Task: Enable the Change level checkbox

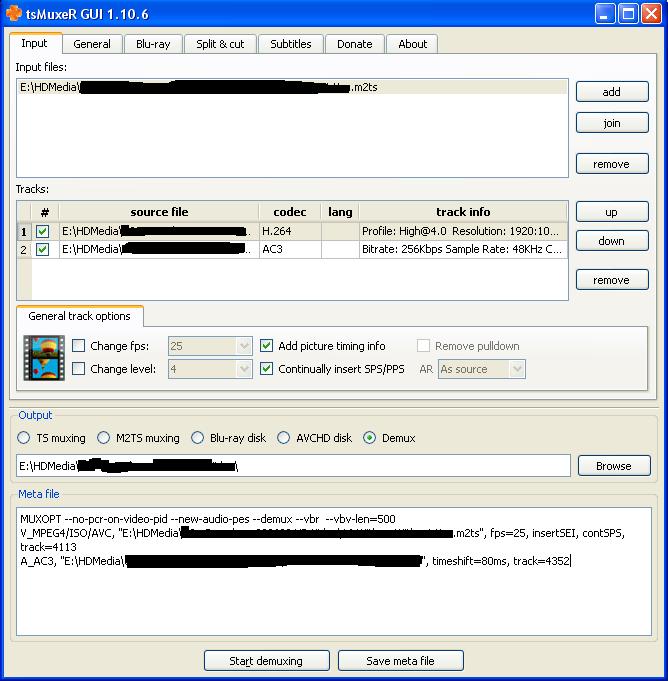Action: tap(78, 369)
